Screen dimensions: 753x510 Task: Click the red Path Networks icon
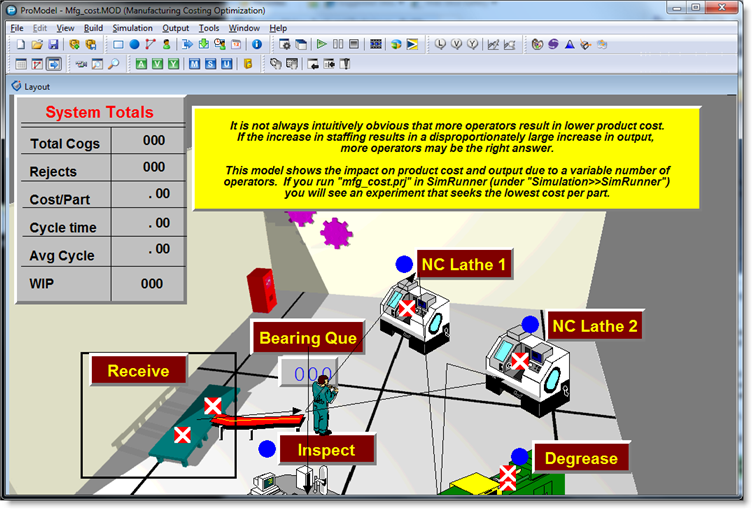(x=150, y=45)
